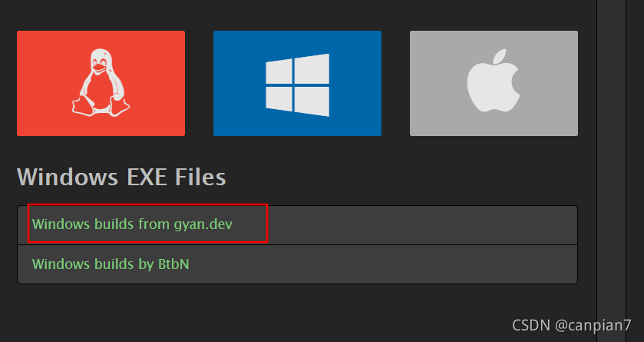Select the Windows logo download tile
This screenshot has height=342, width=644.
click(x=297, y=83)
